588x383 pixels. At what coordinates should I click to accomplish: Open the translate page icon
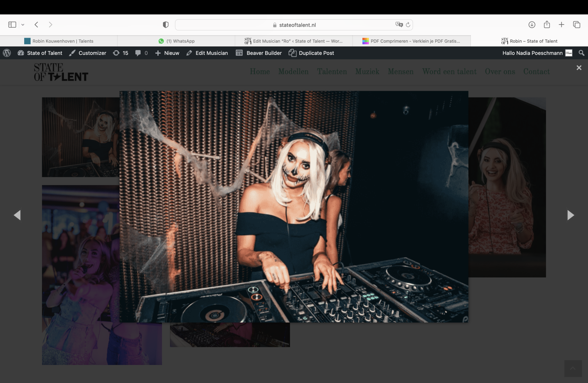pyautogui.click(x=399, y=25)
